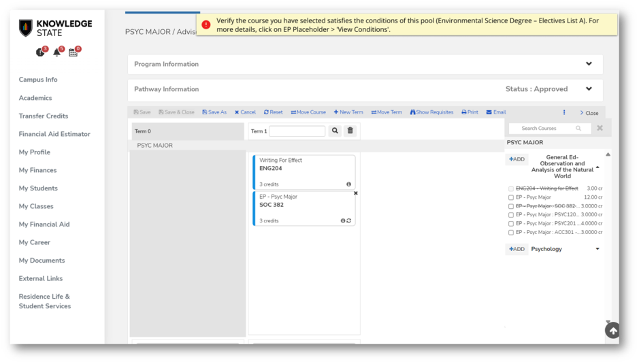The image size is (639, 364).
Task: Click Show Requisites in the toolbar
Action: coord(431,112)
